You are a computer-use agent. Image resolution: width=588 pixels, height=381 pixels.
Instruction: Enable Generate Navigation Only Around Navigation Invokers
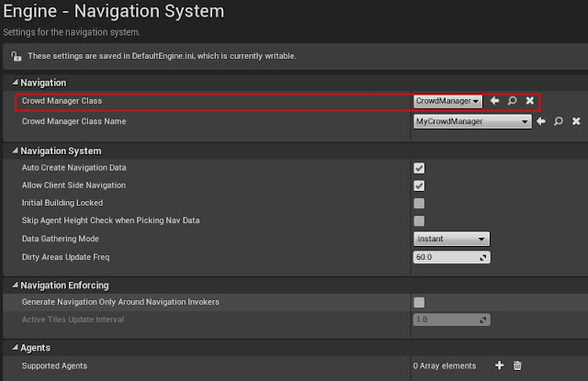point(419,302)
